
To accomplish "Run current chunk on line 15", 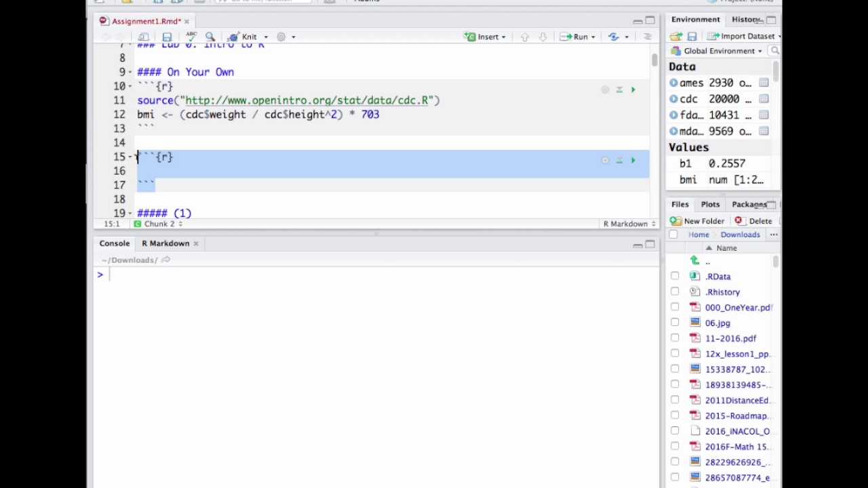I will pyautogui.click(x=633, y=161).
